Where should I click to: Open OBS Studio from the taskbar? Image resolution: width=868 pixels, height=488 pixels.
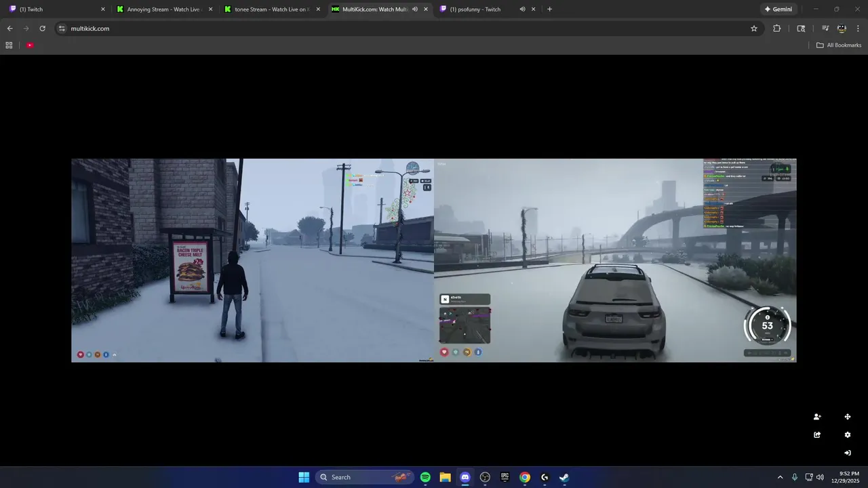(485, 477)
